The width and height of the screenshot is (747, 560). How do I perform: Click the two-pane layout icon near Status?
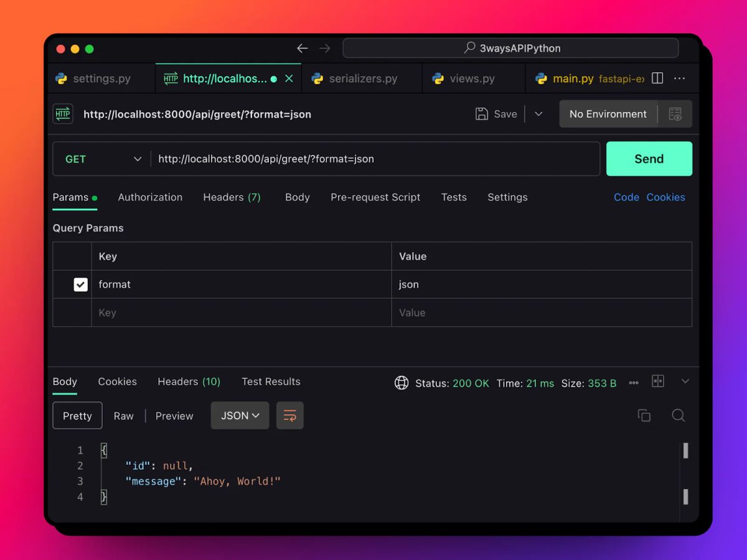658,381
